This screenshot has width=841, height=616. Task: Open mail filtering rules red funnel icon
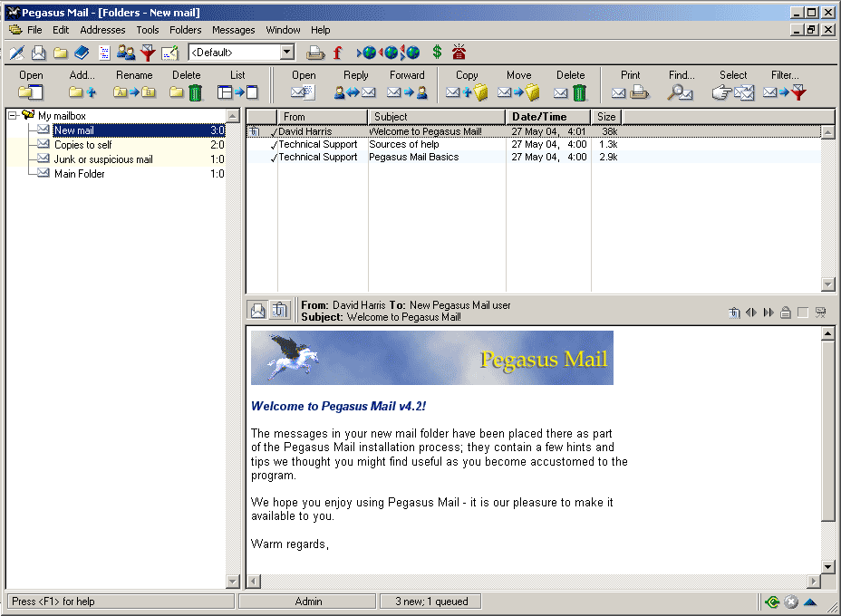(148, 53)
